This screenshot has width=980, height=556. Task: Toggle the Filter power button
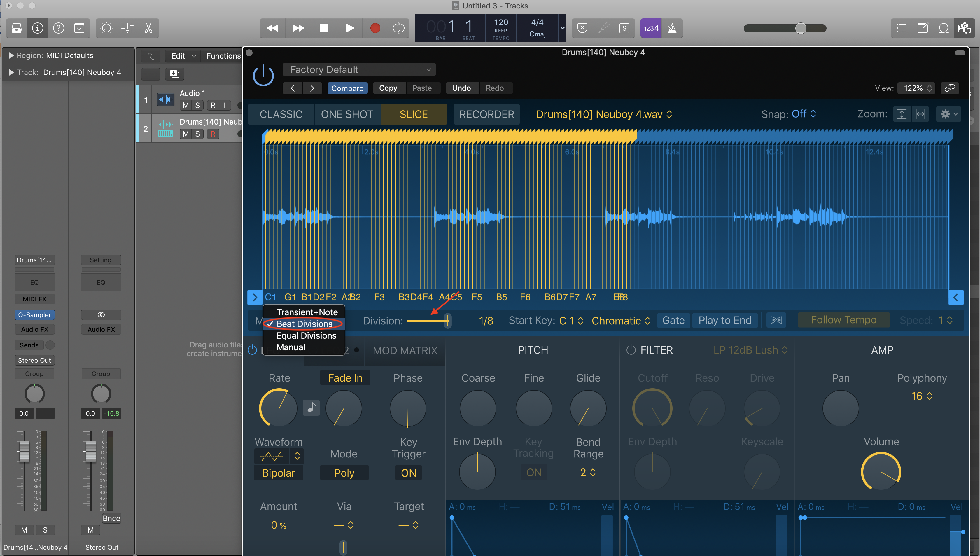(x=631, y=350)
